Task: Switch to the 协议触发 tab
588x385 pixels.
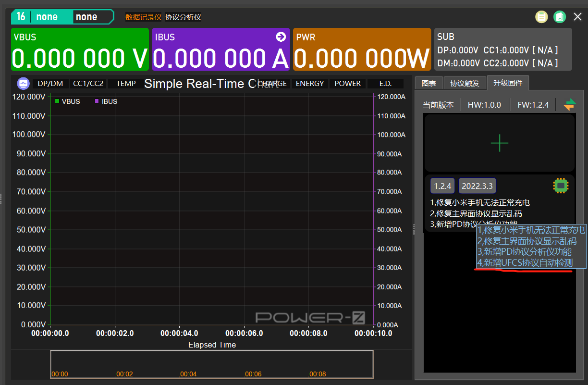Action: 465,83
